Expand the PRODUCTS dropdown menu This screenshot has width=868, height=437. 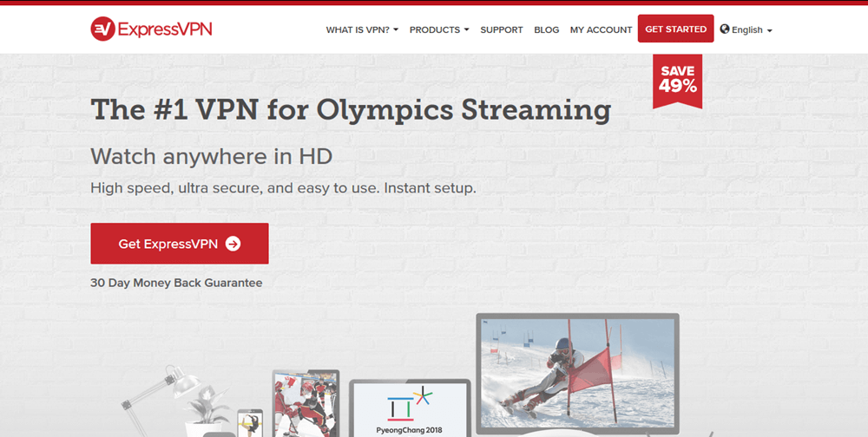439,29
